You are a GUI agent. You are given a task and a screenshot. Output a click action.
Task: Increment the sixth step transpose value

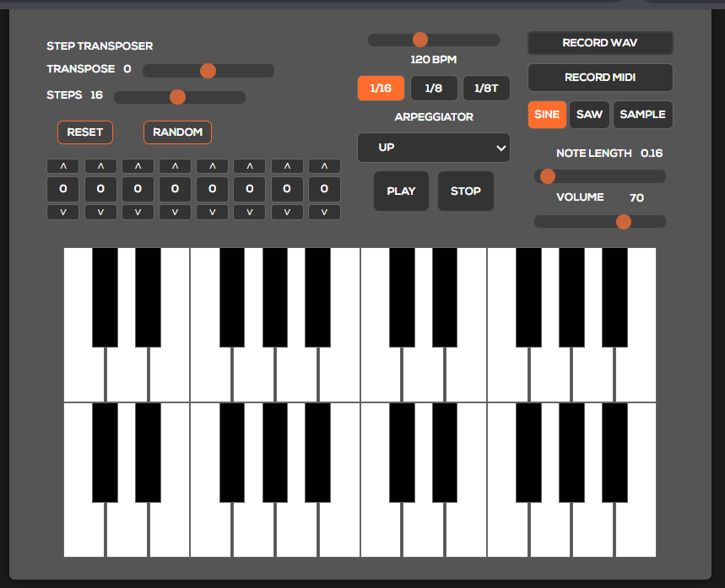(250, 166)
